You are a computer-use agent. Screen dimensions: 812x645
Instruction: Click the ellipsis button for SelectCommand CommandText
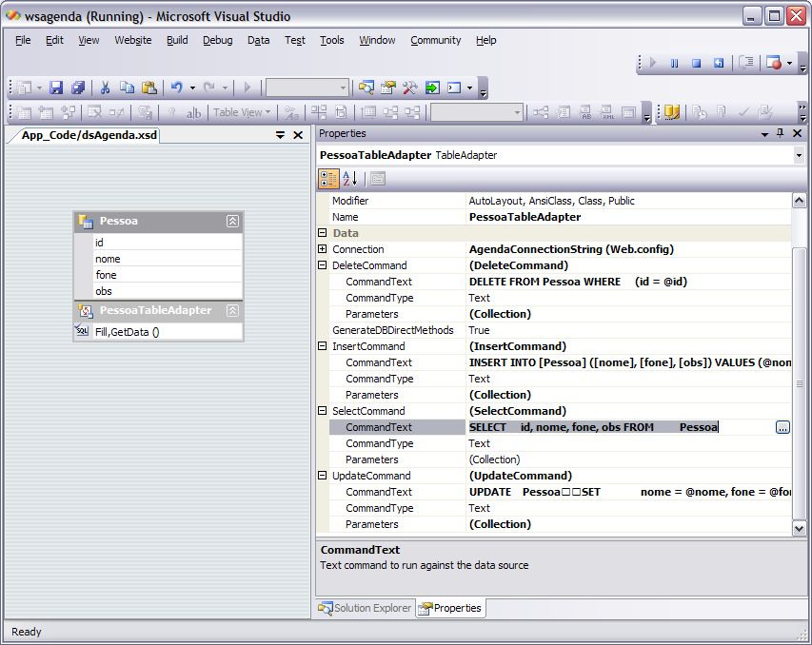tap(782, 428)
